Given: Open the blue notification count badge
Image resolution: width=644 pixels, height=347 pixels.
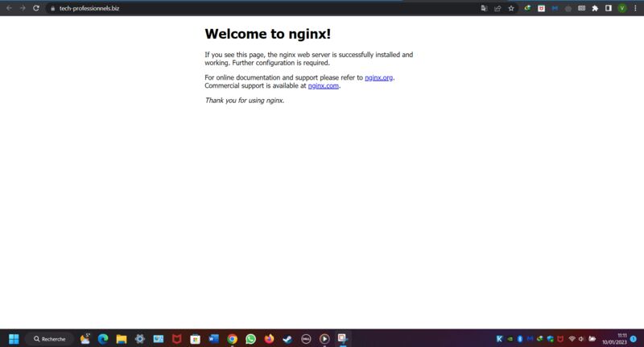Looking at the screenshot, I should point(634,339).
